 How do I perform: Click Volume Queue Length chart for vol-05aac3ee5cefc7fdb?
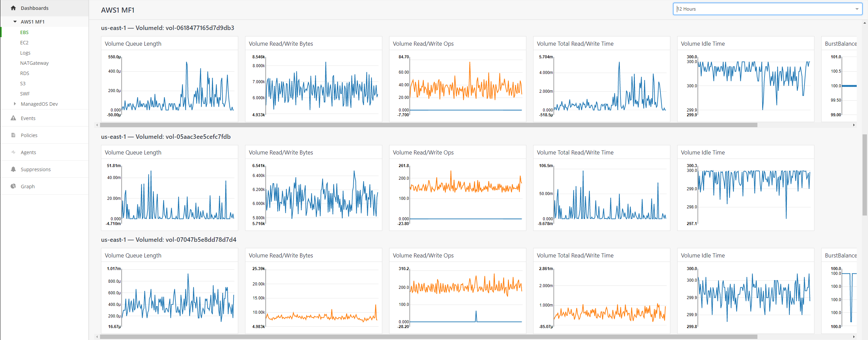click(x=170, y=188)
